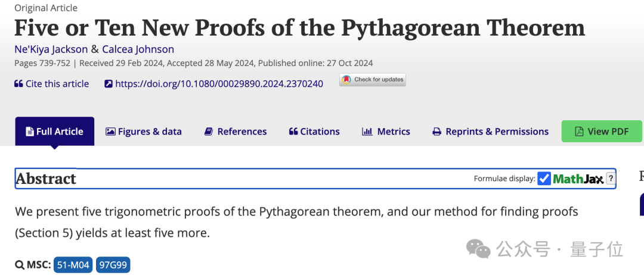Screen dimensions: 644x275
Task: Select the 51-M04 MSC tag
Action: point(73,265)
